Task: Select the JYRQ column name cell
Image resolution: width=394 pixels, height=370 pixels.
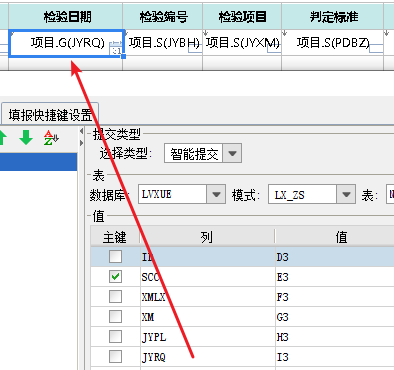Action: click(208, 357)
